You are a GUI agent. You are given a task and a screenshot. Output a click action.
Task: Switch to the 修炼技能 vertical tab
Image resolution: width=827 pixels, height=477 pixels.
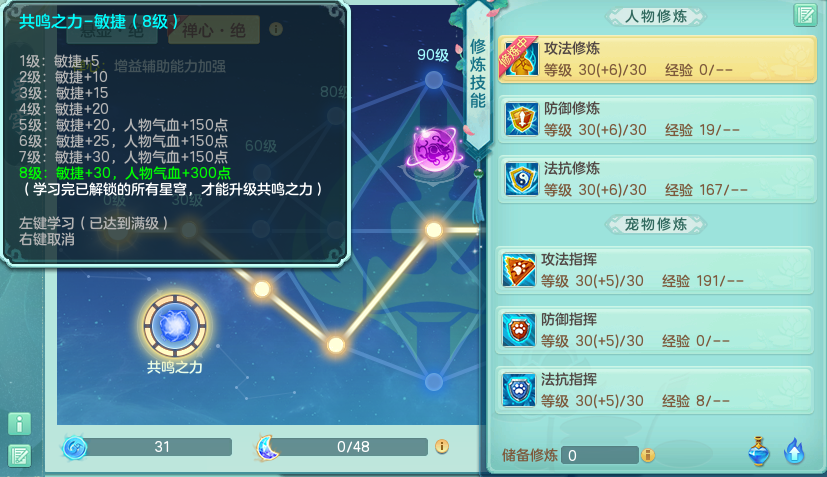point(478,74)
